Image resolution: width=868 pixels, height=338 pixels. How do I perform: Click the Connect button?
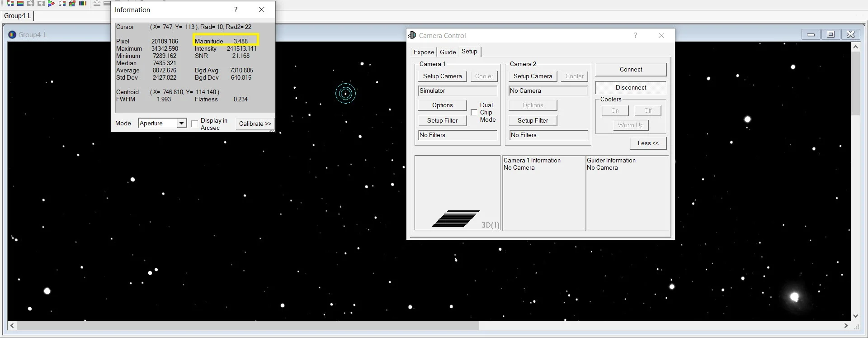pos(631,69)
